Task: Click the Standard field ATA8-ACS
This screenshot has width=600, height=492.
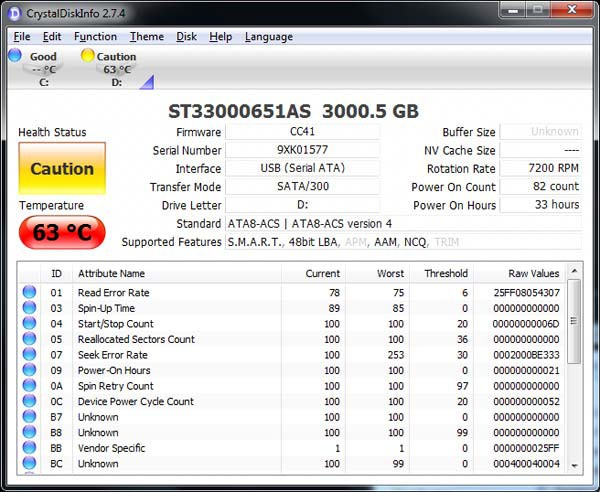Action: pyautogui.click(x=404, y=223)
